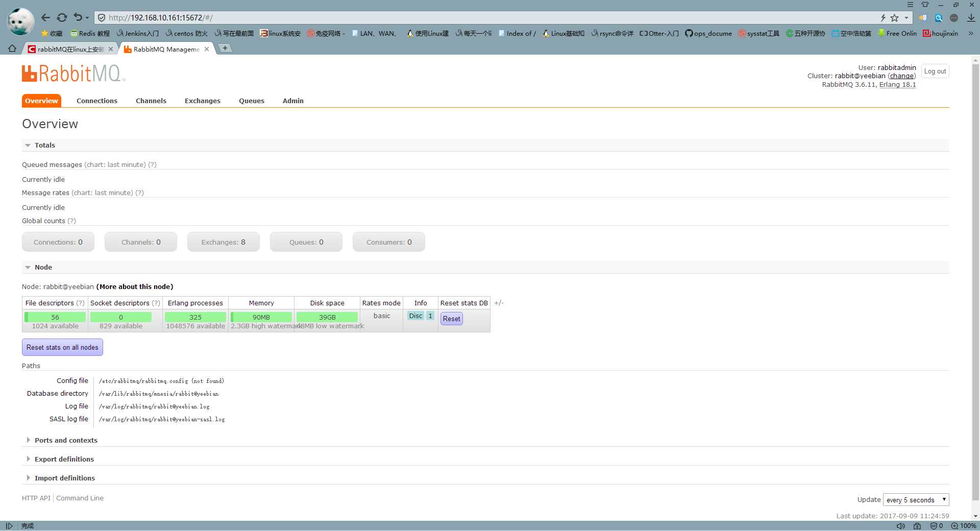
Task: Open the Queues tab
Action: pos(252,101)
